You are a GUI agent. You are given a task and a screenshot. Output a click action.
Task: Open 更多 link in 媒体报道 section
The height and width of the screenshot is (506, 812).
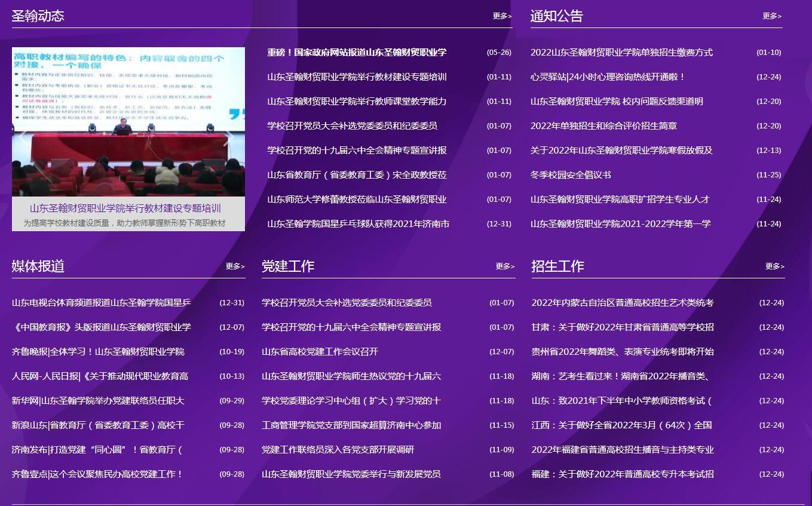tap(235, 266)
